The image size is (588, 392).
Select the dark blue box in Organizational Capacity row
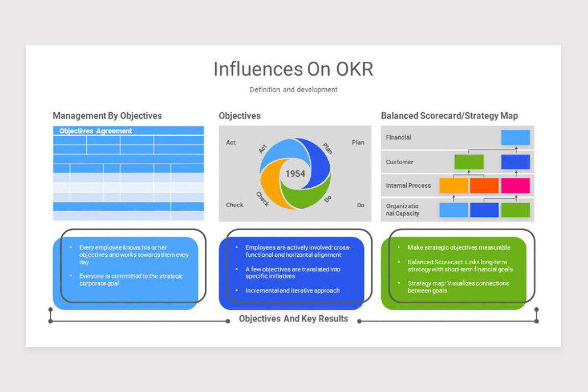tap(484, 210)
